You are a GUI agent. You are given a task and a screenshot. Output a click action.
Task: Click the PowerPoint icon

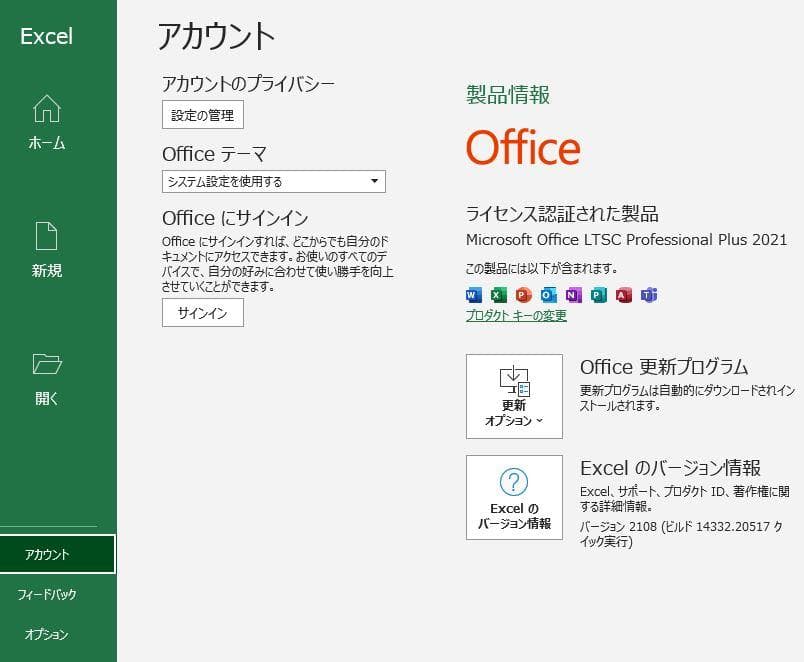point(522,294)
